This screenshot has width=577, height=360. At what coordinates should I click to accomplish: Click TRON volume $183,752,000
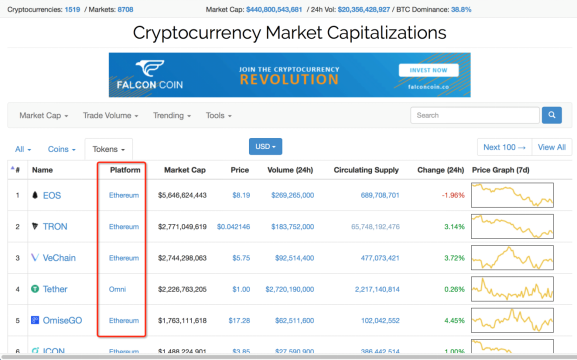click(x=293, y=226)
